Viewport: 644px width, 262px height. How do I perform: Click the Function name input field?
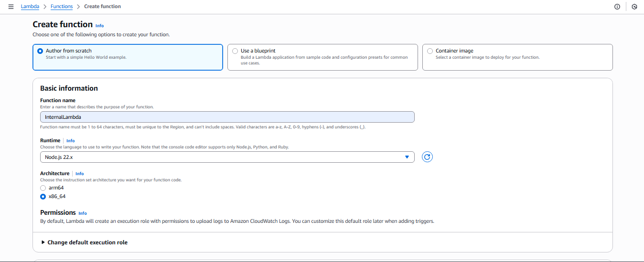click(227, 117)
